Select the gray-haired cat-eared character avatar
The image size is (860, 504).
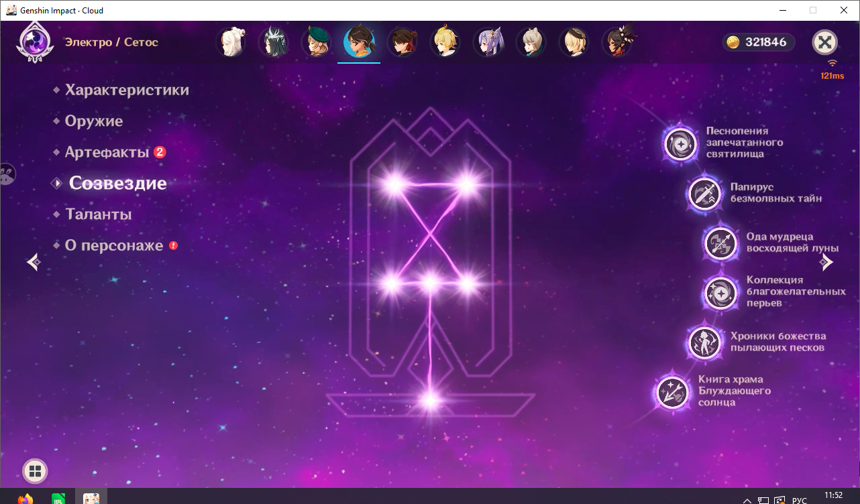coord(531,42)
